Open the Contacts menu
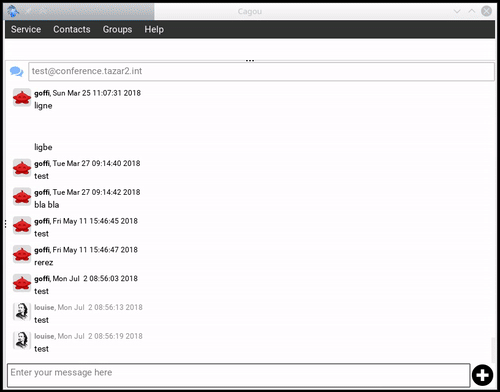500x392 pixels. [72, 29]
